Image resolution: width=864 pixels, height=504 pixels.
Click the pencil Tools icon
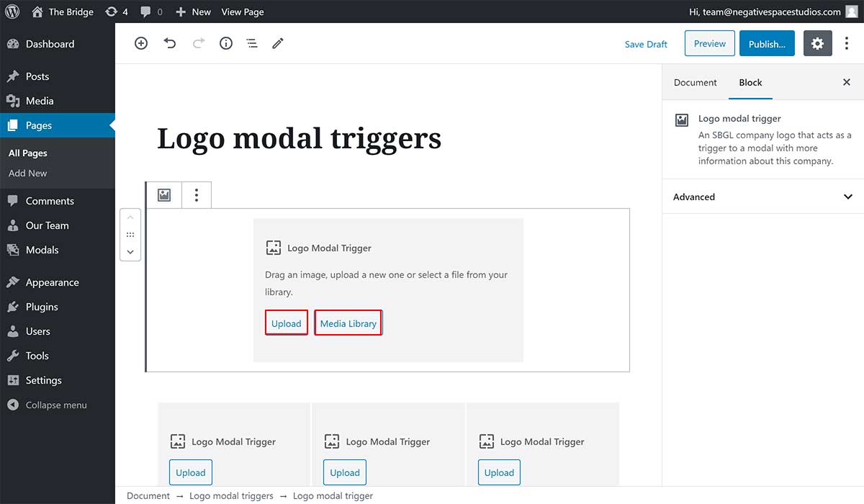(278, 43)
